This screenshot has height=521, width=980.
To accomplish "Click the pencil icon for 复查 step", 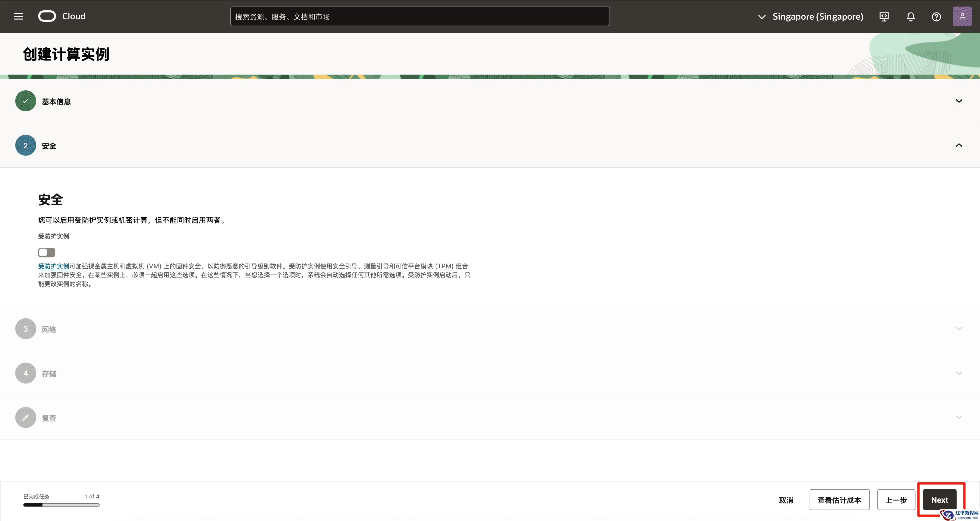I will (26, 418).
